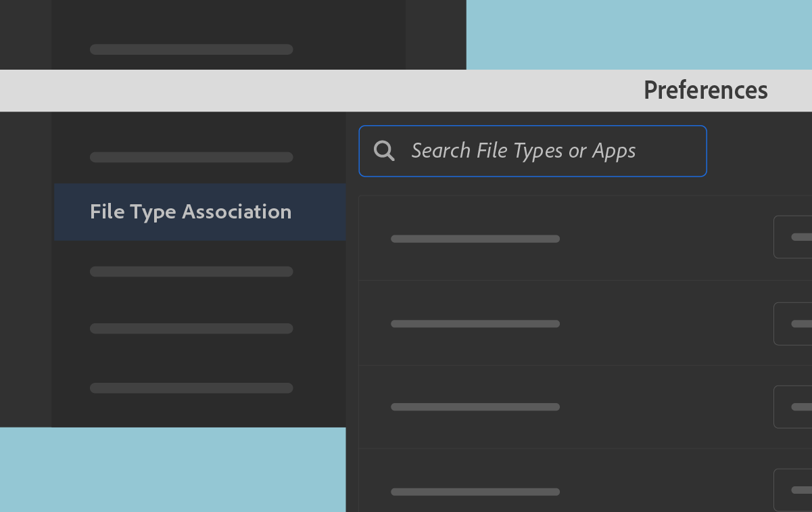The width and height of the screenshot is (812, 512).
Task: Expand the dropdown in the second file type row
Action: [794, 323]
